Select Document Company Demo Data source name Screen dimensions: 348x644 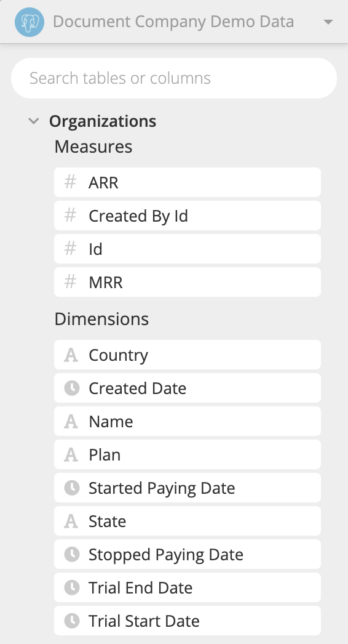[x=173, y=22]
